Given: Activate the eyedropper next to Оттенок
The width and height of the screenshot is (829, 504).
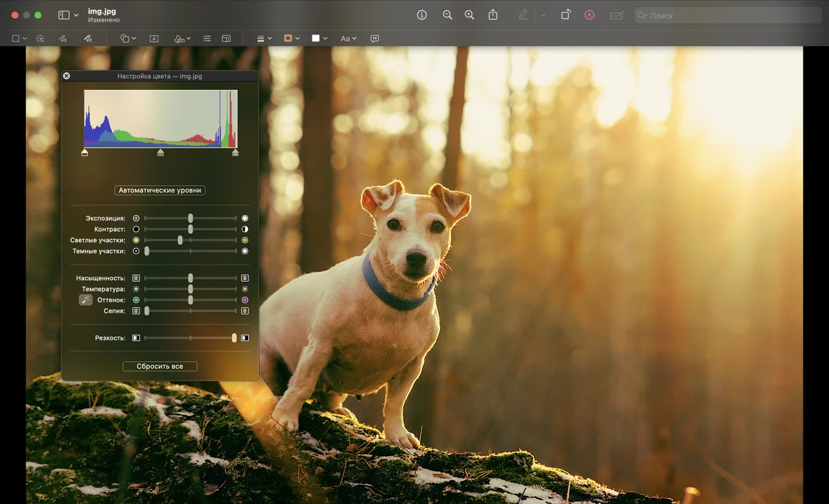Looking at the screenshot, I should [x=86, y=300].
